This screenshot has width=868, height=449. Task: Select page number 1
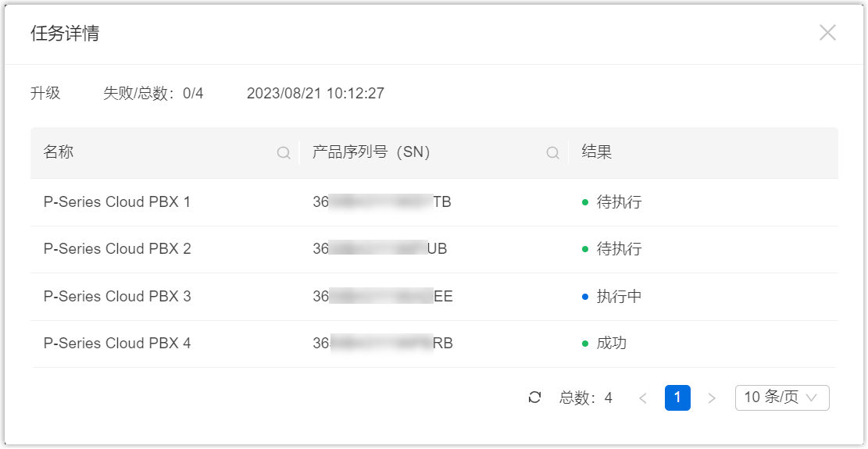pyautogui.click(x=677, y=397)
